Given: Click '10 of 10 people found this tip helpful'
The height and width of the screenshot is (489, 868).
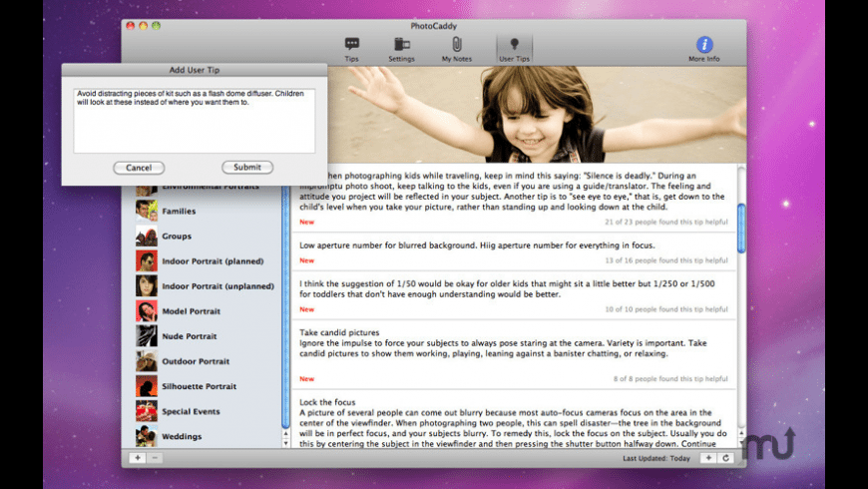Looking at the screenshot, I should pos(665,309).
